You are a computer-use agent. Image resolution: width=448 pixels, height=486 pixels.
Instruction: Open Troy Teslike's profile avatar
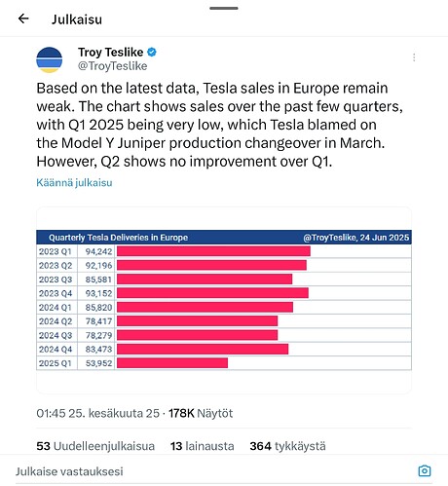[x=49, y=59]
